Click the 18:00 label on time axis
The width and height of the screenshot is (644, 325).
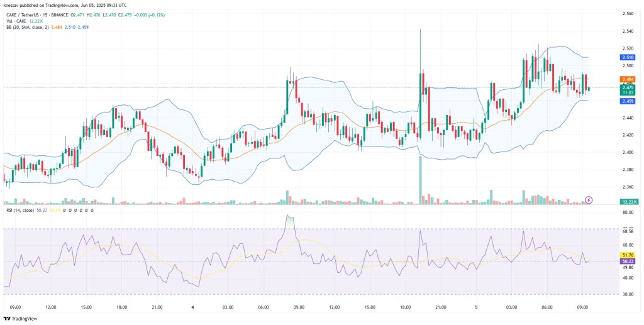(x=122, y=307)
